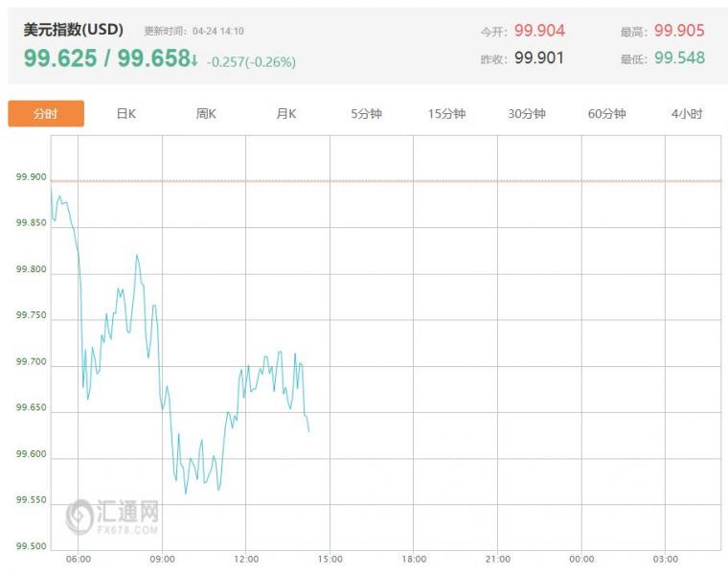Switch to the 4小时 chart tab
This screenshot has width=728, height=575.
point(687,114)
